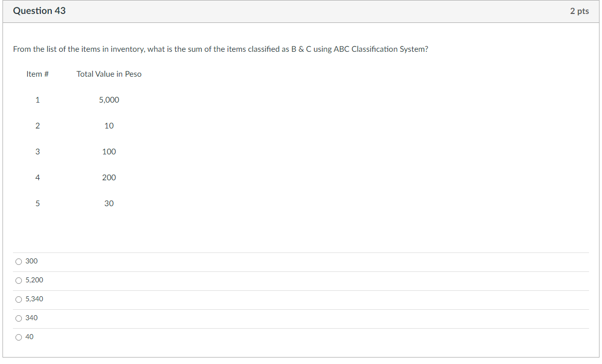
Task: Click the 5,200 answer label text
Action: [34, 280]
